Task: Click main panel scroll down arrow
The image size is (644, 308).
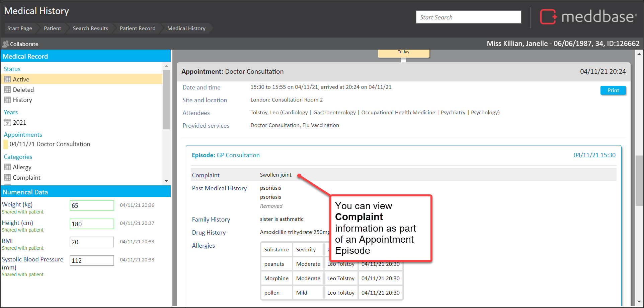Action: click(x=639, y=302)
